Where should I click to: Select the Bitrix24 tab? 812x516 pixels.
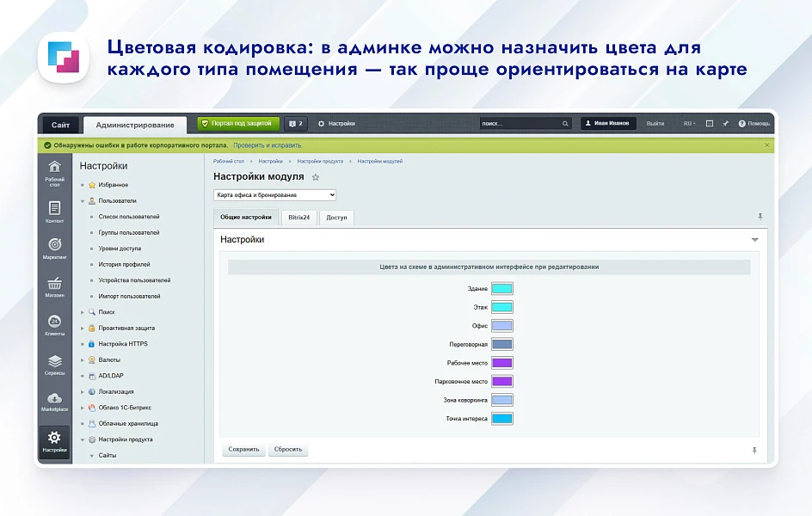(x=298, y=218)
